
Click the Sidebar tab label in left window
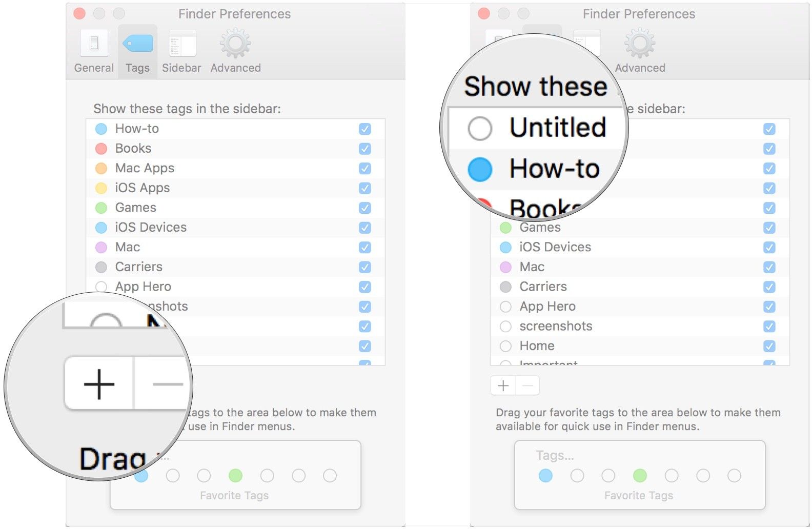(181, 68)
